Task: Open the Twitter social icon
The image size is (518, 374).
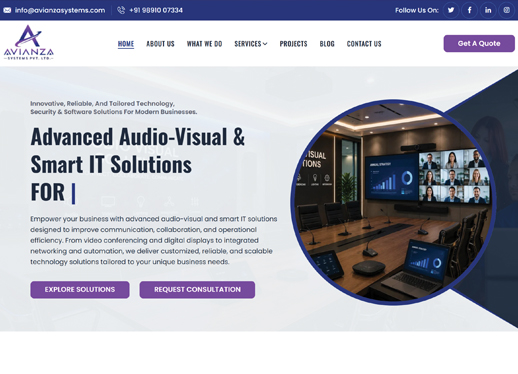Action: (x=451, y=10)
